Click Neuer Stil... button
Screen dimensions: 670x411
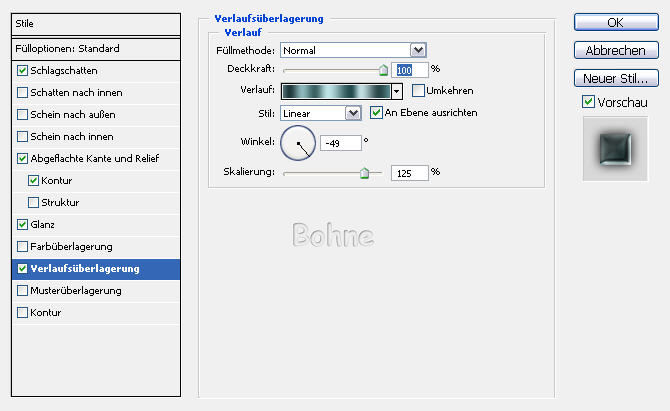(x=615, y=78)
